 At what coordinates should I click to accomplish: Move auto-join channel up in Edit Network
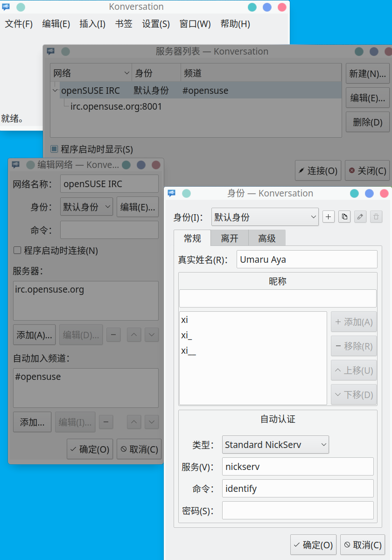click(x=134, y=422)
